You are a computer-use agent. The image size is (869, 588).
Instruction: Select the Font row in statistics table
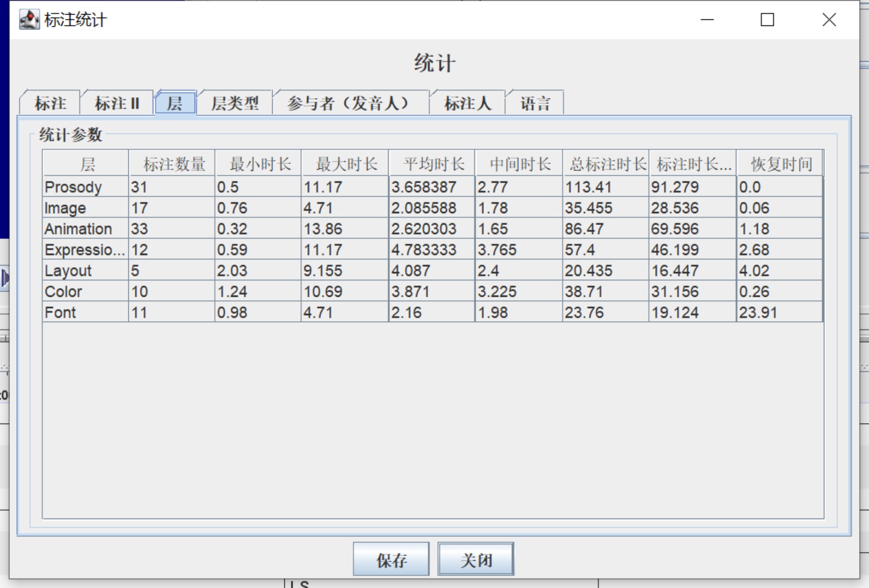[x=85, y=312]
